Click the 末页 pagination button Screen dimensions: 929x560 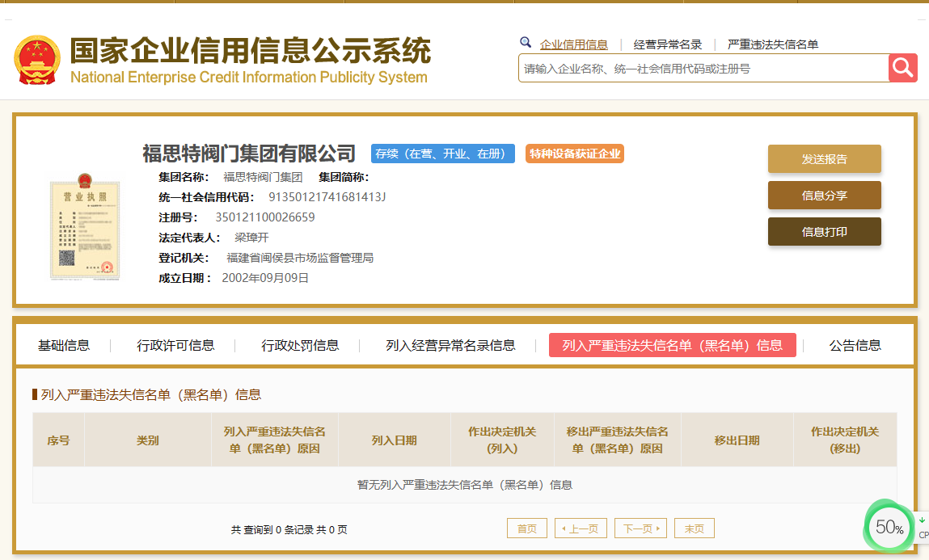pyautogui.click(x=695, y=528)
